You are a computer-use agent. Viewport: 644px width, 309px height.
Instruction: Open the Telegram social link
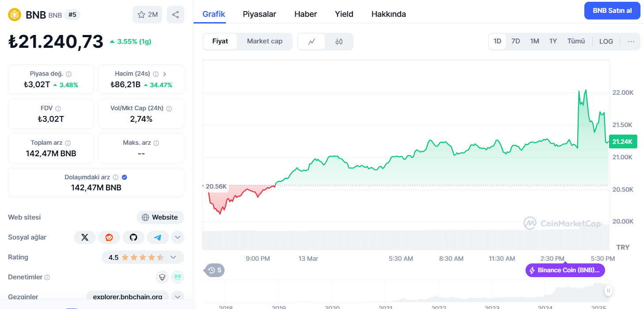(158, 237)
